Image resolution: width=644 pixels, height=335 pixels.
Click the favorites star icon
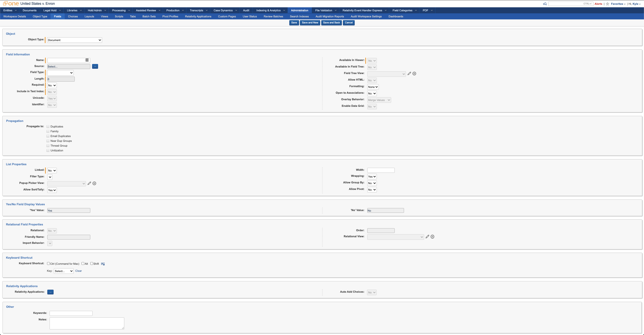pos(608,4)
